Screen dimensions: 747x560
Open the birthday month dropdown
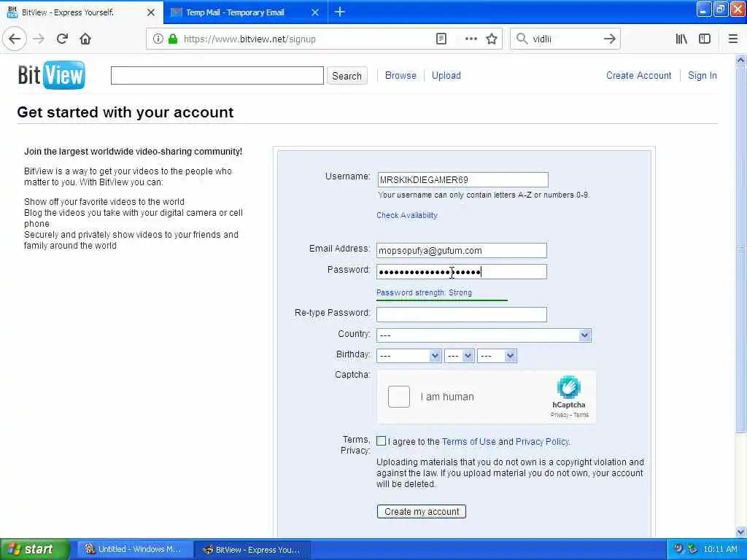pos(409,356)
